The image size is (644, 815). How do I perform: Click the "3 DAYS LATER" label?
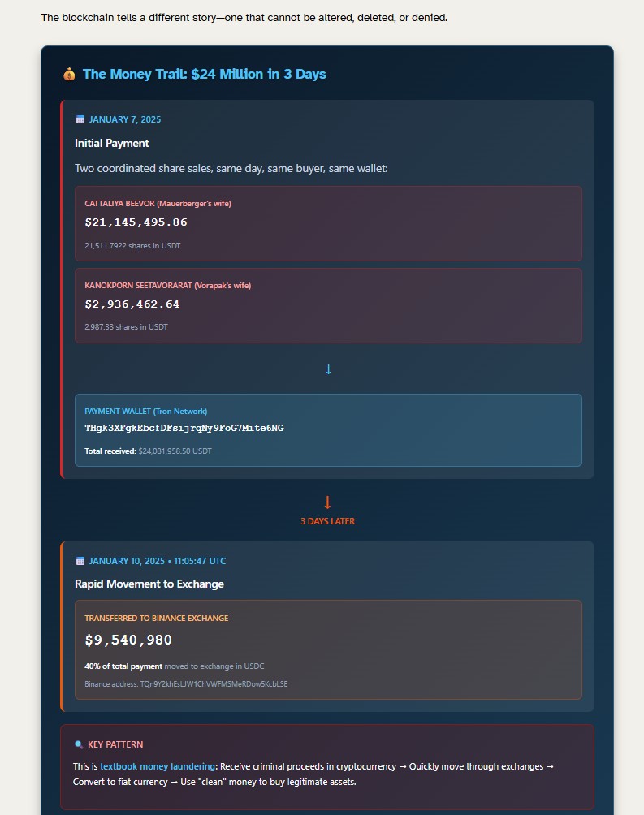coord(327,521)
